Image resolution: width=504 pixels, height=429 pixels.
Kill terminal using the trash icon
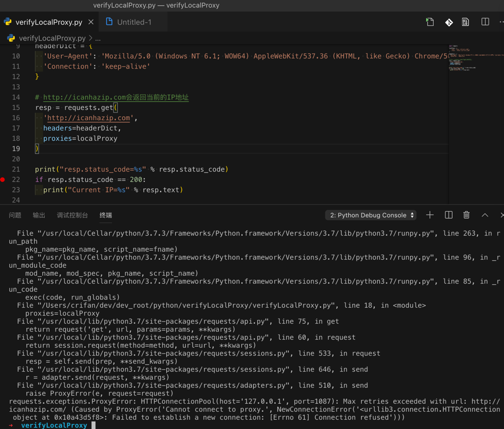466,215
